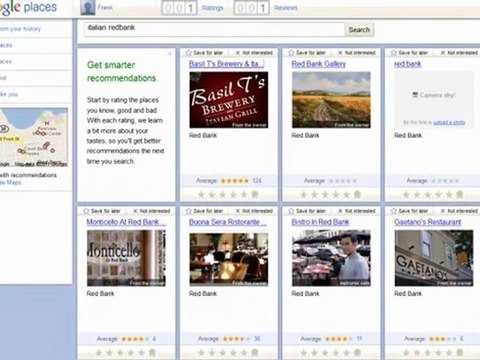
Task: Click Save for later star on Red Bank Gallery card
Action: coord(291,53)
